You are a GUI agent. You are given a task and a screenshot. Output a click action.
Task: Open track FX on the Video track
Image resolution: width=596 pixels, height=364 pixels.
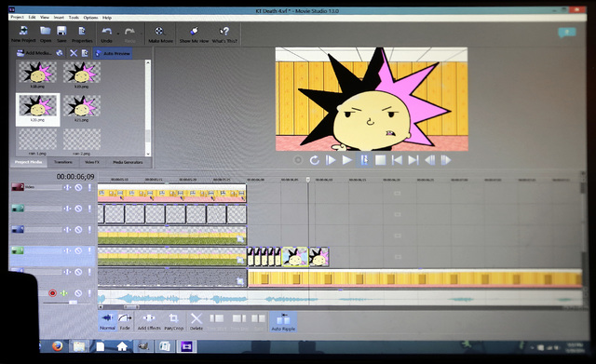[67, 187]
